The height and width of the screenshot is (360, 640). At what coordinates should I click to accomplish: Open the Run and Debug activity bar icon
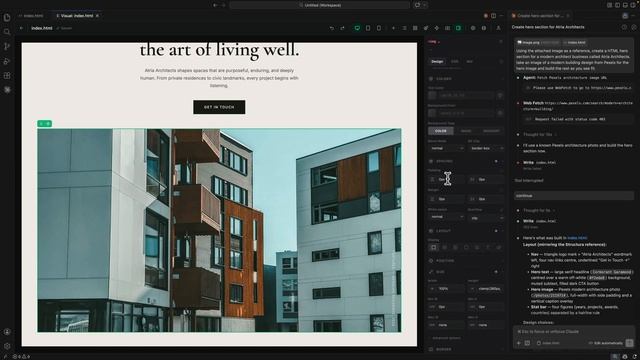coord(7,61)
